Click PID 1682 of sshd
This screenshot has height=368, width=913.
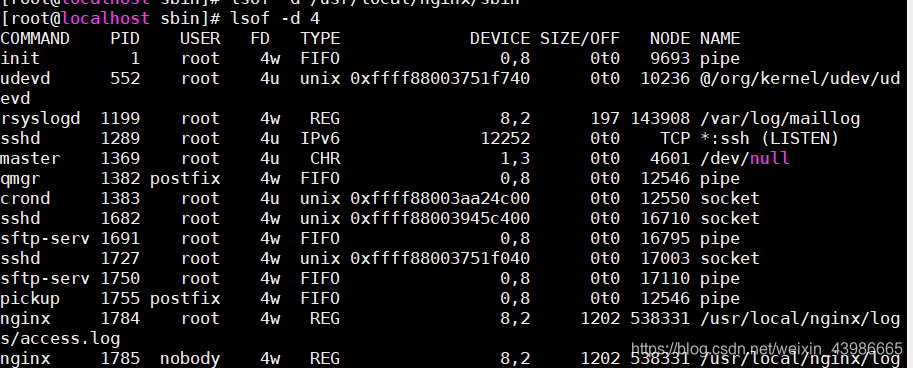[121, 219]
